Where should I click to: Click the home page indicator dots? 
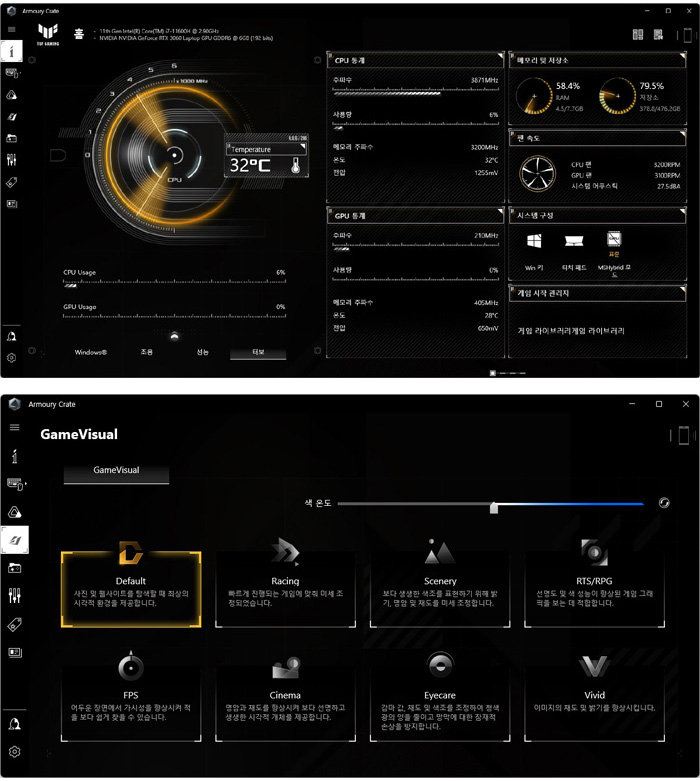coord(507,373)
